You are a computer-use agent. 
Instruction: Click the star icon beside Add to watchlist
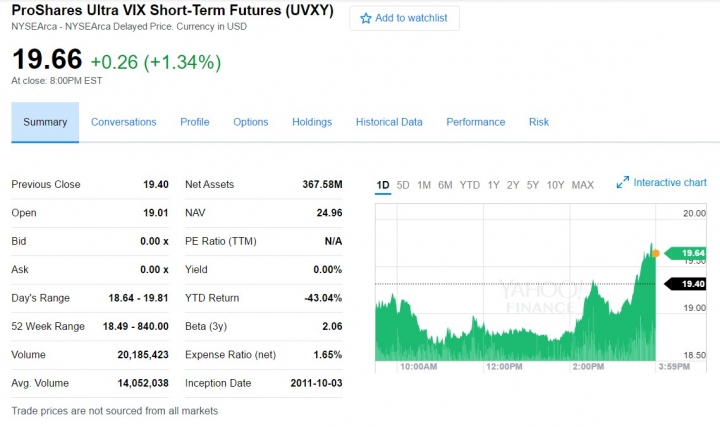pos(366,18)
